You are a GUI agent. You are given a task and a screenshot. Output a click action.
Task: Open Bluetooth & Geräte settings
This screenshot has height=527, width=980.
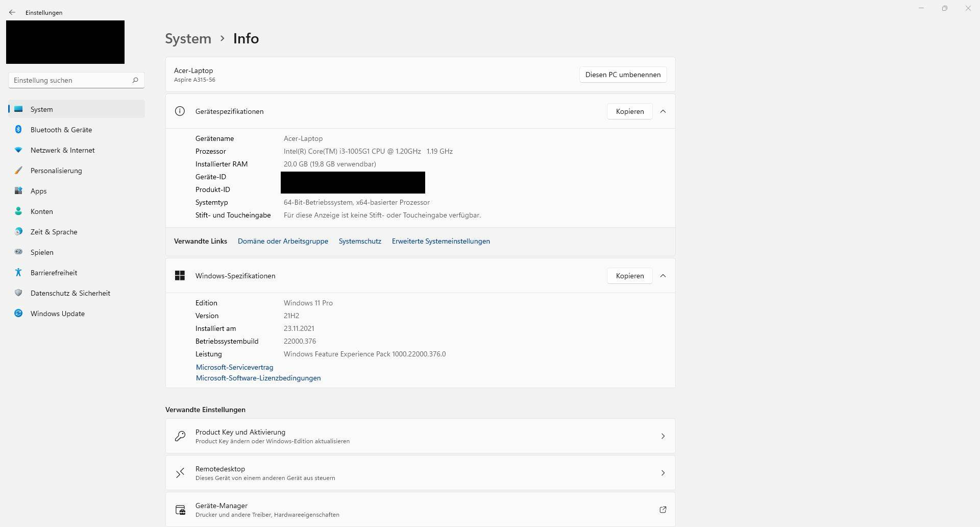(77, 130)
